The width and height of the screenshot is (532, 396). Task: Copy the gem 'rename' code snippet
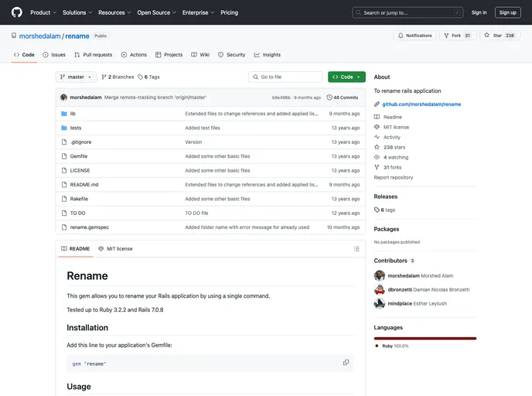[346, 363]
